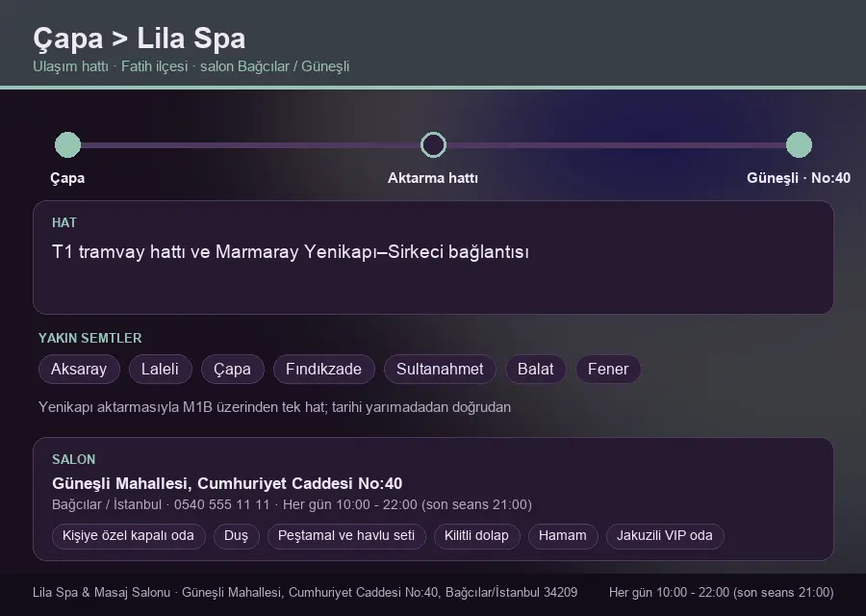The height and width of the screenshot is (616, 866).
Task: Select the Fener neighborhood chip
Action: click(608, 369)
